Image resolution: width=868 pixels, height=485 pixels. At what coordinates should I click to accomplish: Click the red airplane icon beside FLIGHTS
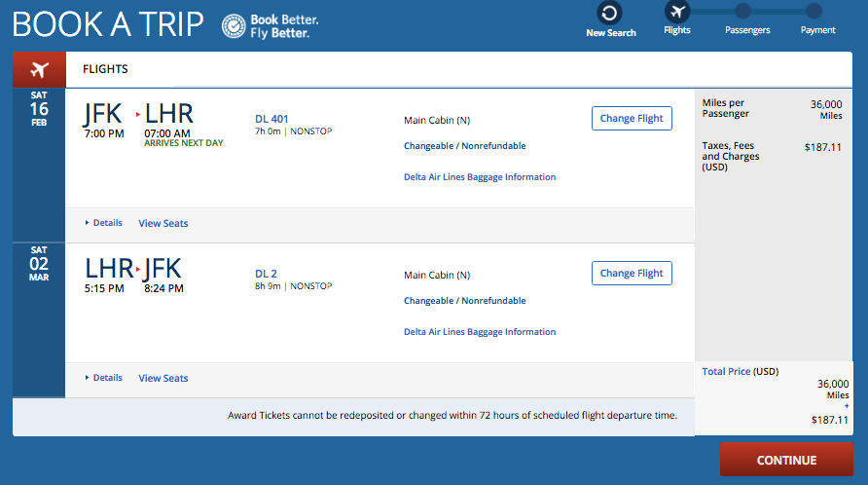coord(39,69)
